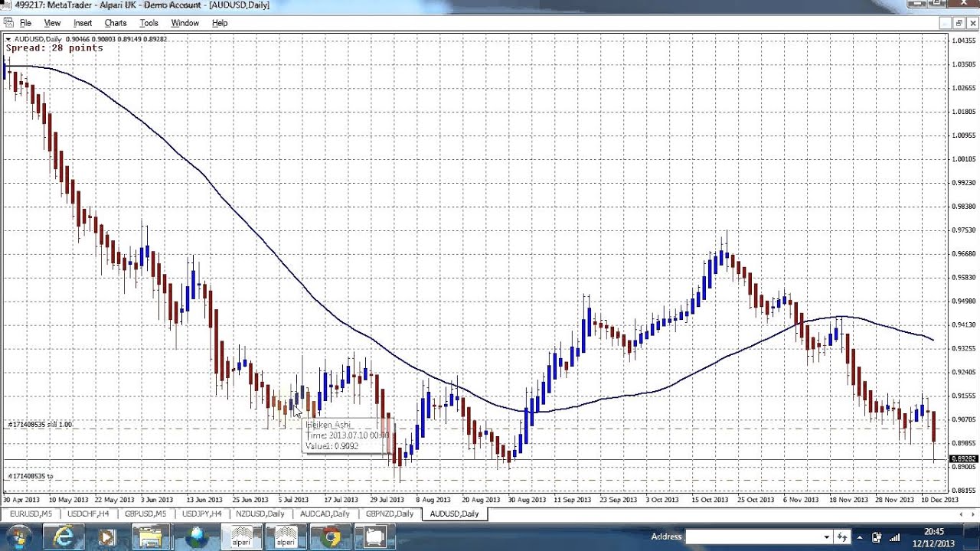
Task: Open the taskbar clock showing 20:45
Action: coord(933,536)
